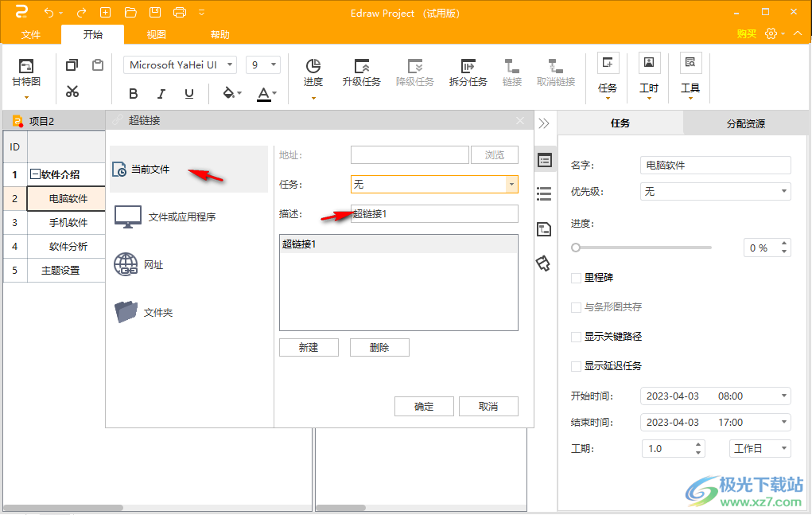This screenshot has width=812, height=515.
Task: Click the 取消链接 unlink icon
Action: click(x=556, y=72)
